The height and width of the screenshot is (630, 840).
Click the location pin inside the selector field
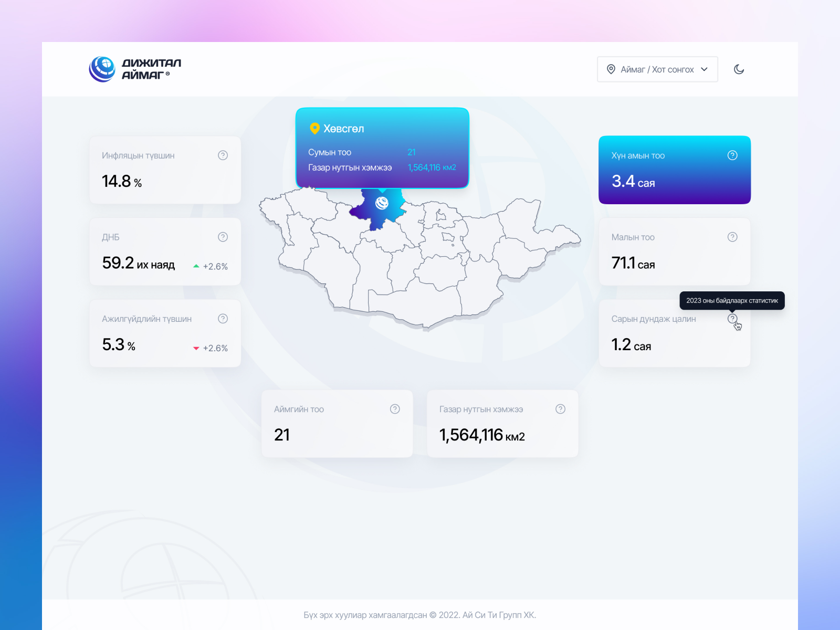tap(611, 69)
